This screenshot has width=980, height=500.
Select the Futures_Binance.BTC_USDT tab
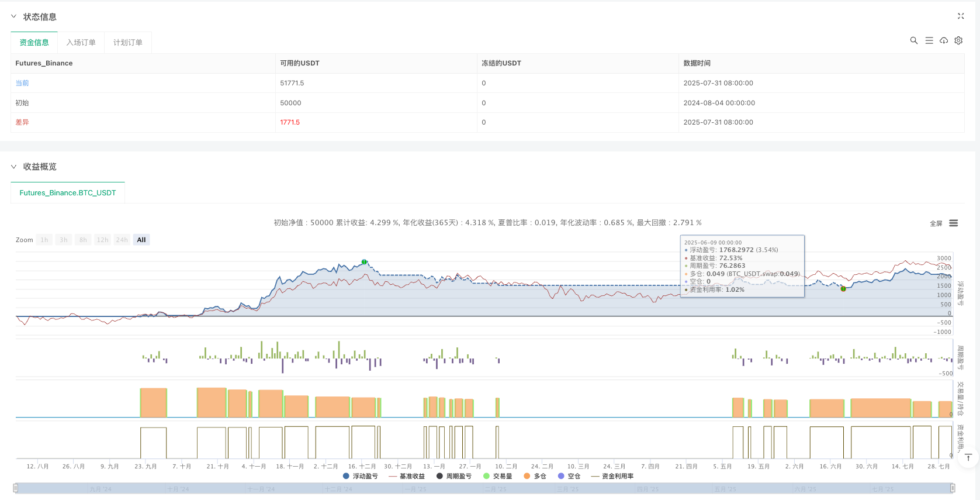[68, 193]
